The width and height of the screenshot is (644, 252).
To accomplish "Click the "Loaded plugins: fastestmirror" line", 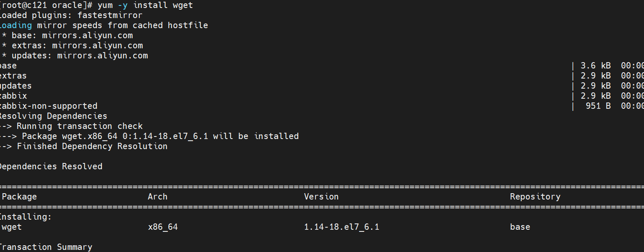I will (x=70, y=16).
